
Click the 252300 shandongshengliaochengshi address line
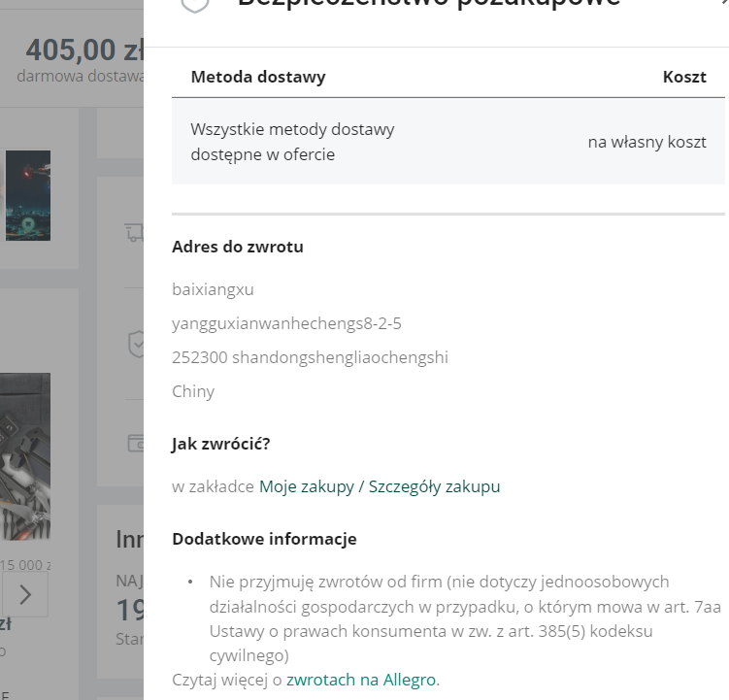(310, 357)
